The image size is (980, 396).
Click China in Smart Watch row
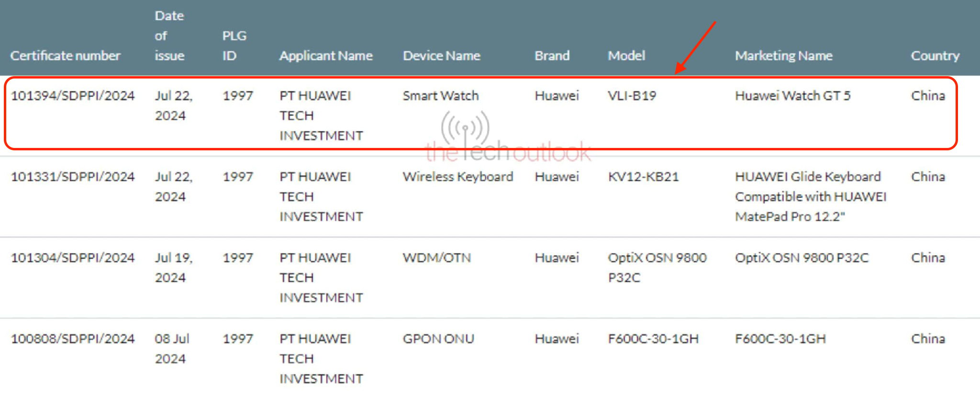click(928, 96)
